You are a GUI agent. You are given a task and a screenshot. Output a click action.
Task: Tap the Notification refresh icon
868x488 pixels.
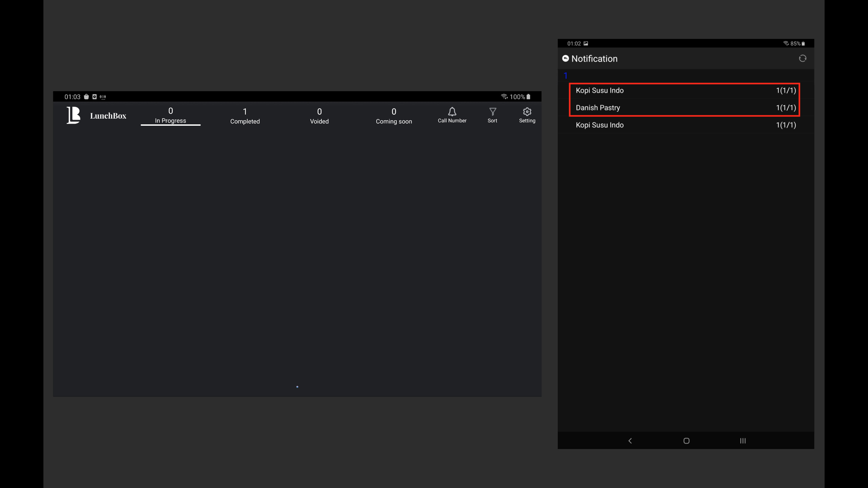pyautogui.click(x=802, y=59)
